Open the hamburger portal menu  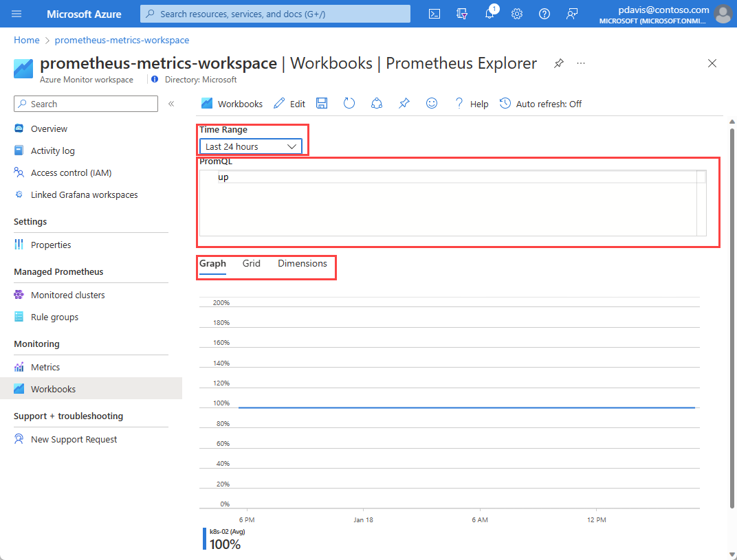16,14
